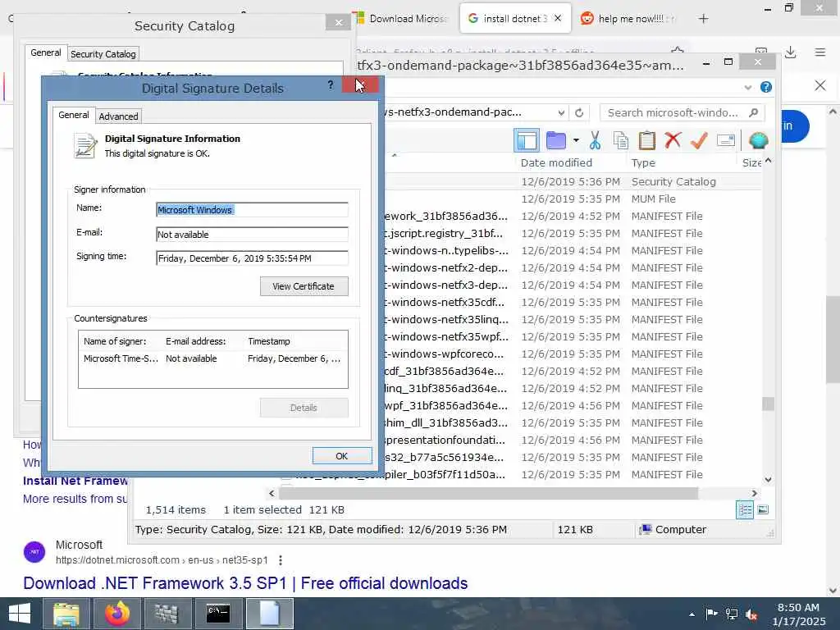Switch to Command Prompt on taskbar
This screenshot has width=840, height=630.
pyautogui.click(x=218, y=614)
